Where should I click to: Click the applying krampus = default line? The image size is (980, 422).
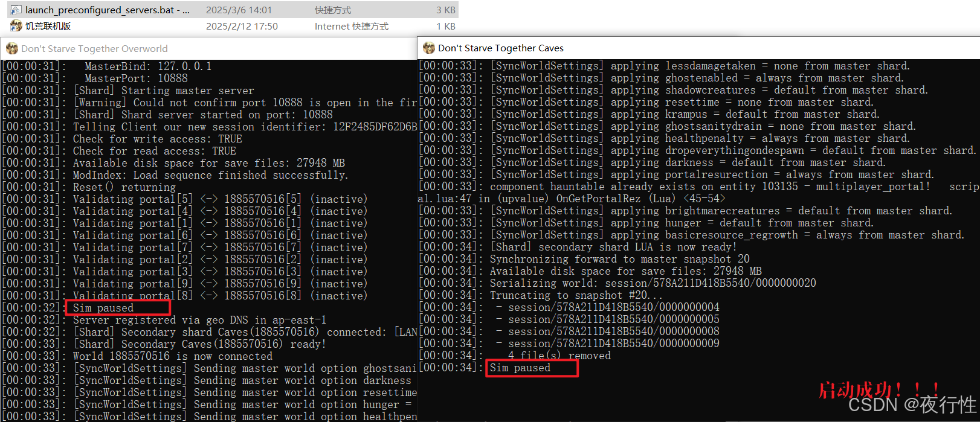(x=650, y=114)
